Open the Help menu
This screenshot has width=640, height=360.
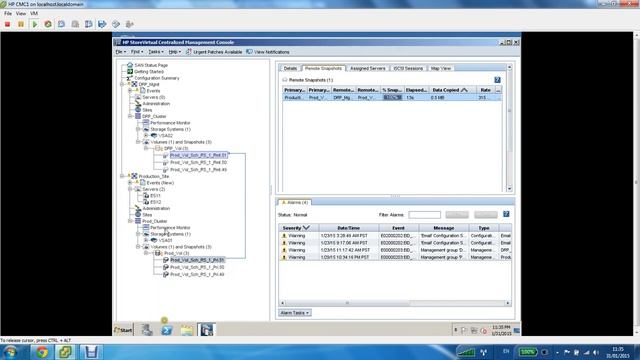click(175, 52)
